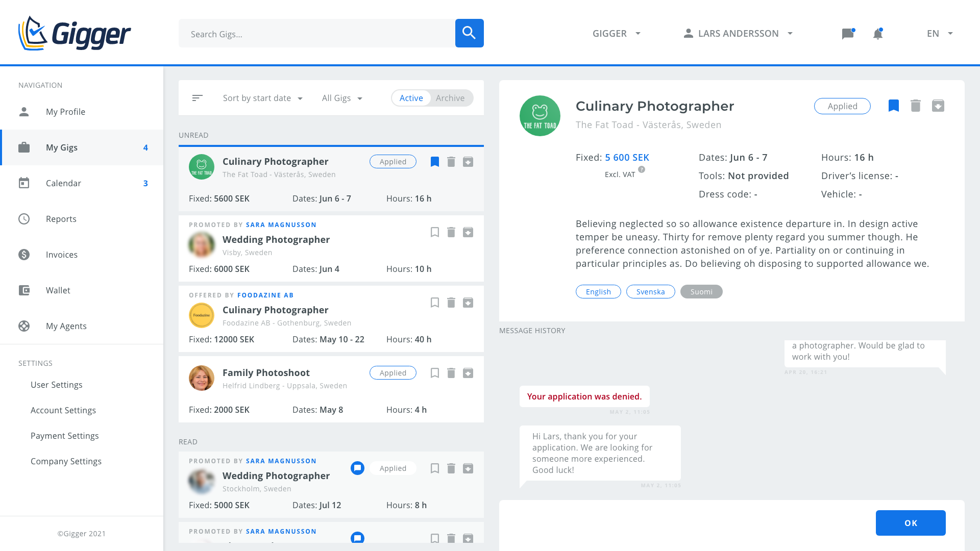Click the Excl. VAT help question icon

point(642,169)
